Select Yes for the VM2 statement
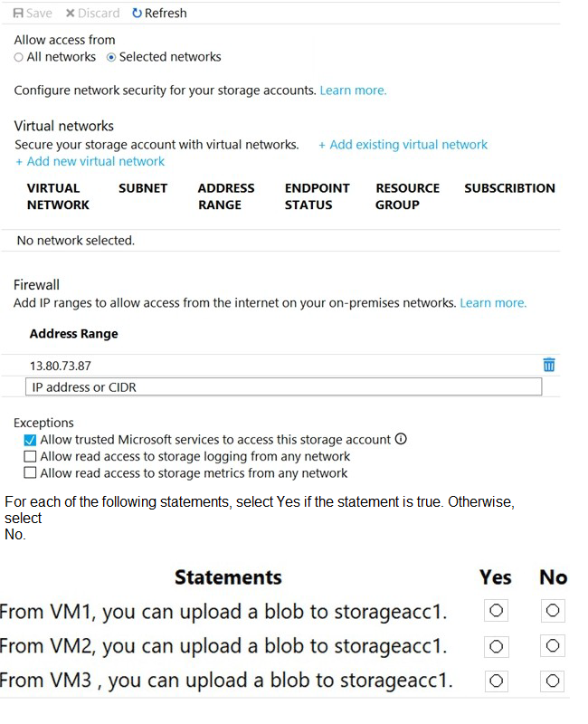The height and width of the screenshot is (724, 588). click(x=496, y=646)
